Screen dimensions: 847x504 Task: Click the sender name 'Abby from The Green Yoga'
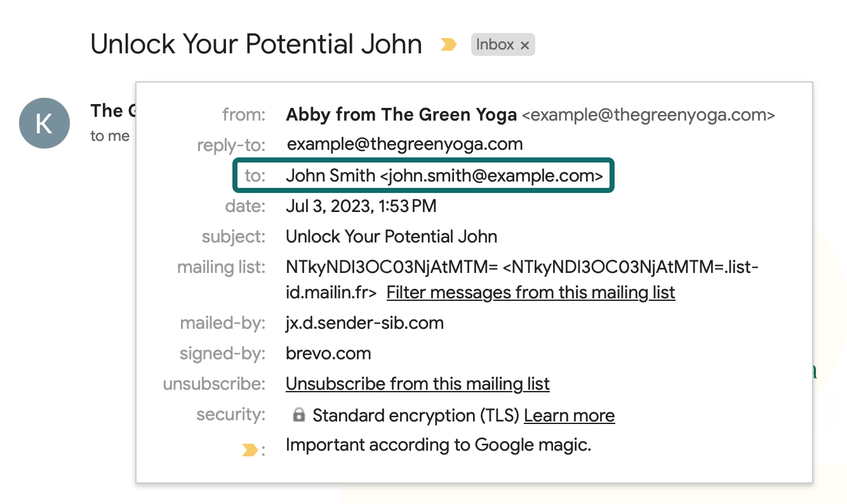pyautogui.click(x=400, y=115)
